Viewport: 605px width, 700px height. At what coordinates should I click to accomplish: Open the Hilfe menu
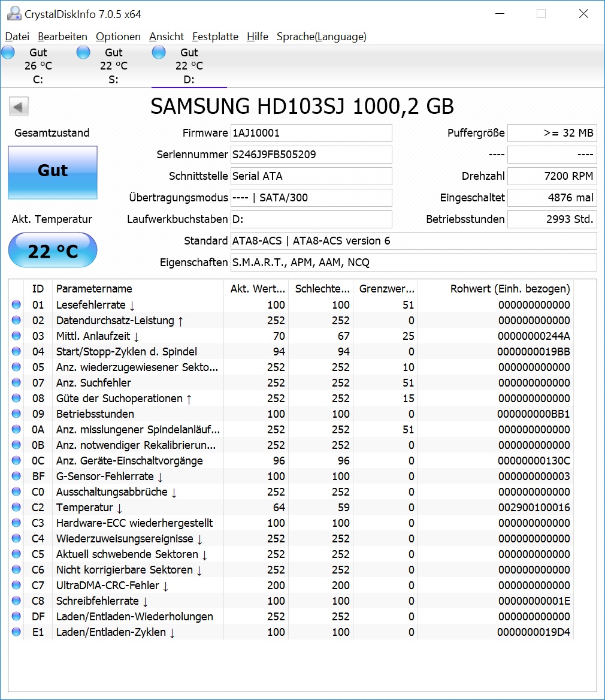[x=258, y=37]
